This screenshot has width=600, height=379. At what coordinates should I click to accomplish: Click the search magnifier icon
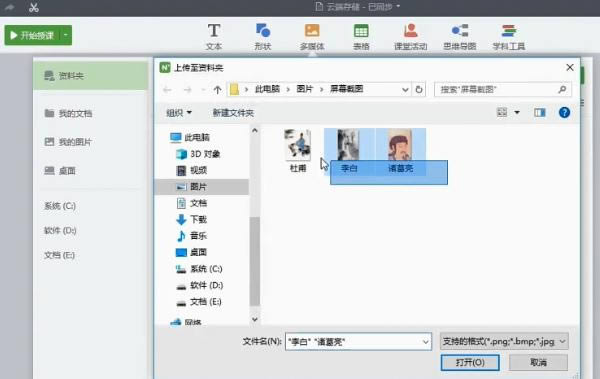(562, 90)
